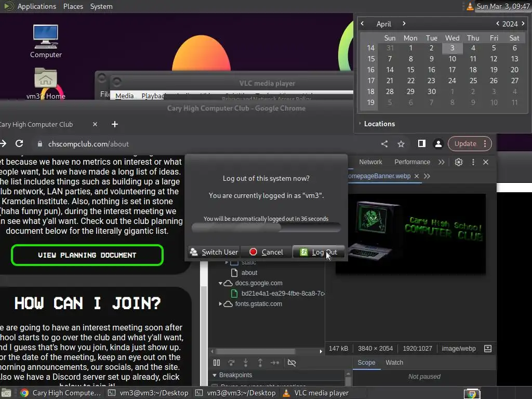Open a new Chrome tab
The height and width of the screenshot is (399, 532).
115,124
